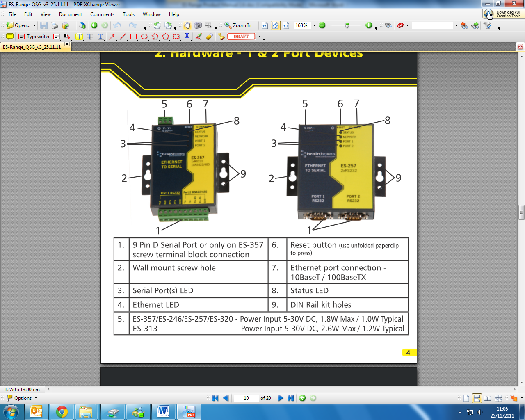Image resolution: width=525 pixels, height=420 pixels.
Task: Toggle fit page zoom mode
Action: (x=276, y=25)
